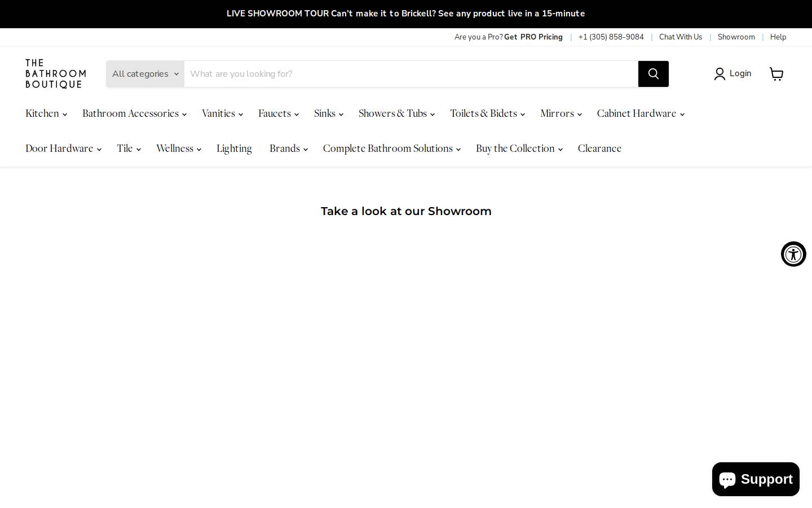This screenshot has width=812, height=508.
Task: Expand Complete Bathroom Solutions menu
Action: [392, 148]
